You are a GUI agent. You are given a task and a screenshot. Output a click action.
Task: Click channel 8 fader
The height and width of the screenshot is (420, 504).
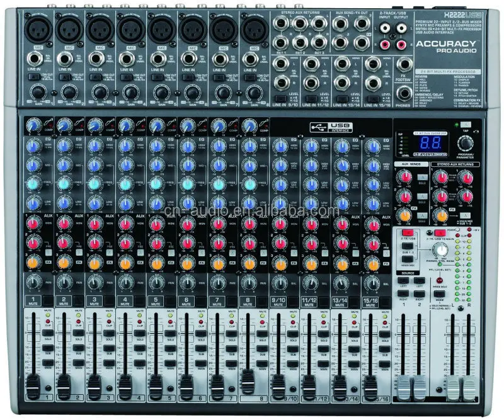248,381
